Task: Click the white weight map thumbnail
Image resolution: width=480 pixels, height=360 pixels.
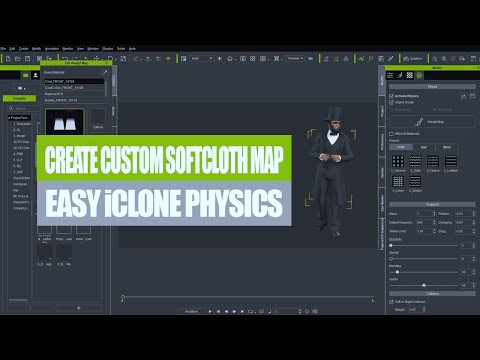Action: click(65, 122)
